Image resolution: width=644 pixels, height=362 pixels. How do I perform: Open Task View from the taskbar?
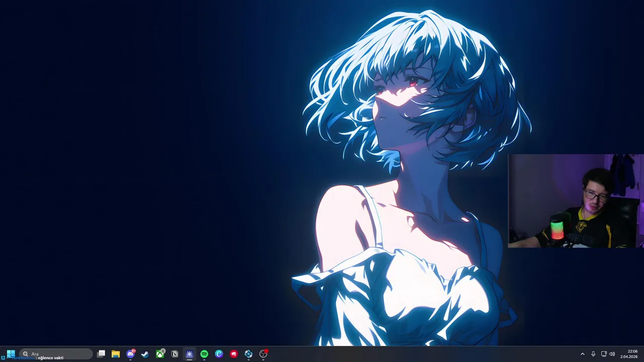point(101,354)
